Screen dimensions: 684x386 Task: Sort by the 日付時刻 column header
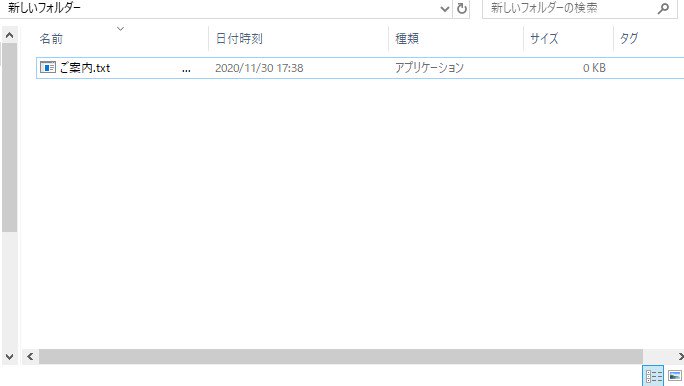(239, 39)
